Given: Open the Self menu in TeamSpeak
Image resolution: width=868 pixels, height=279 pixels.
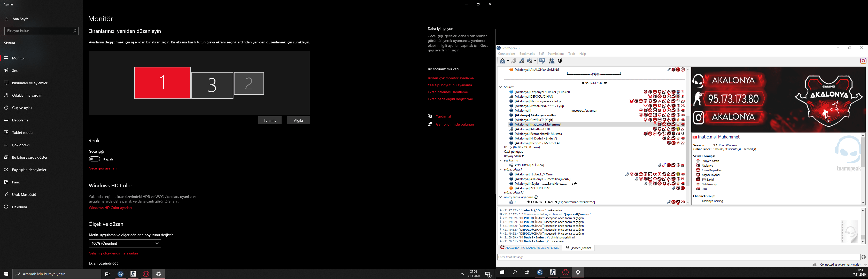Looking at the screenshot, I should [541, 53].
